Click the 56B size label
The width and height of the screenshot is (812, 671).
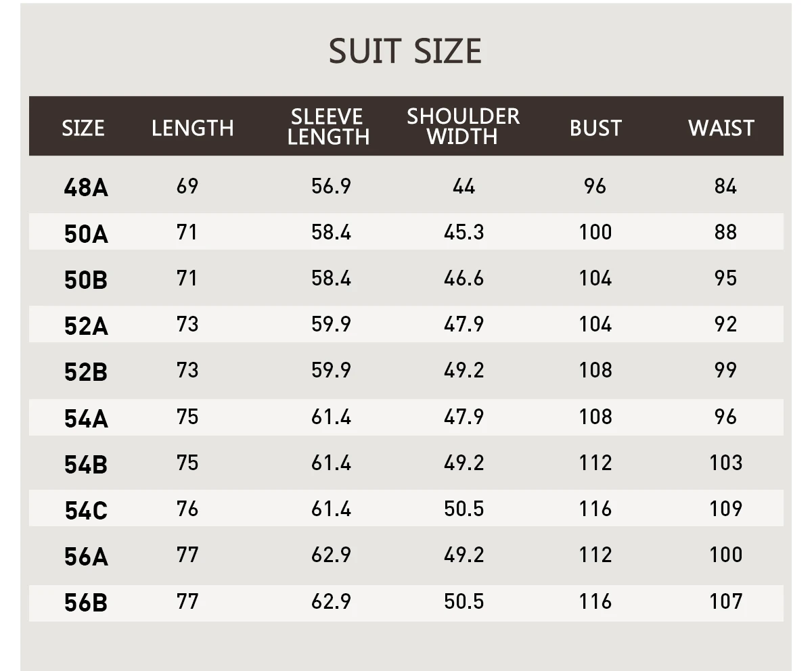86,603
